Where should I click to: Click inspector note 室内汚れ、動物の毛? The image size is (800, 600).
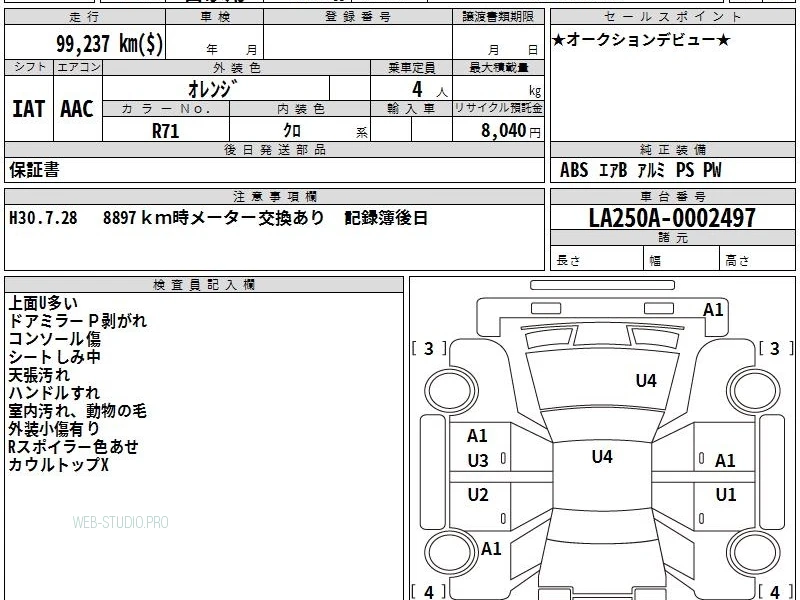78,411
